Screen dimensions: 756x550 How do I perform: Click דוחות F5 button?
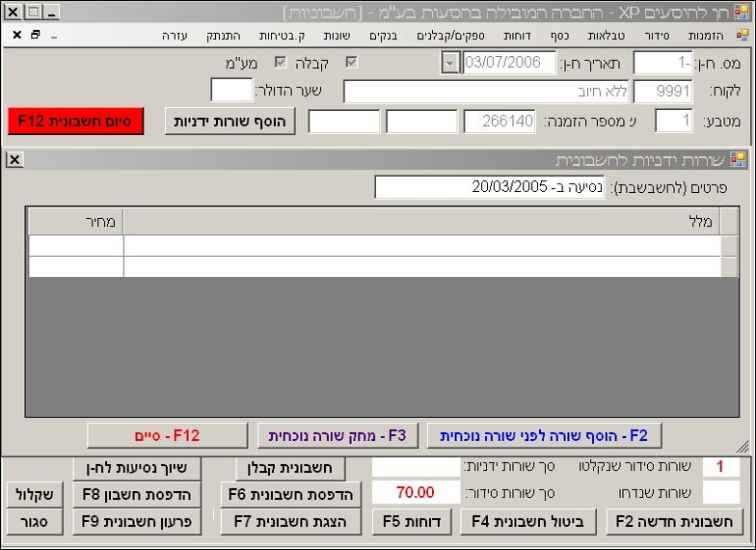[412, 521]
